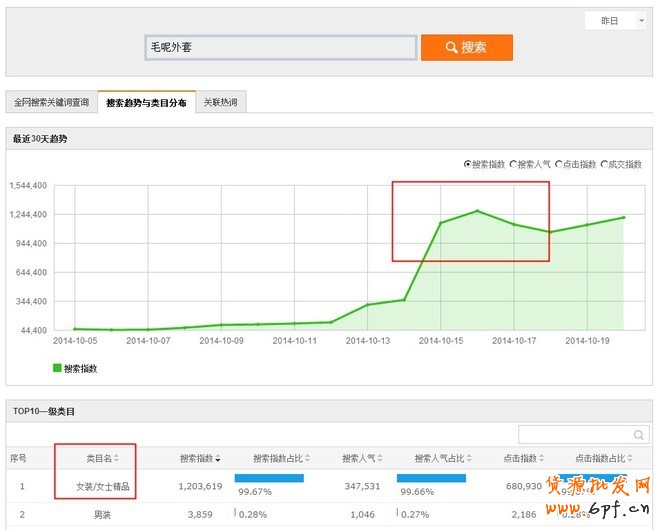Select the 成交指数 radio button
The image size is (660, 530).
tap(602, 164)
